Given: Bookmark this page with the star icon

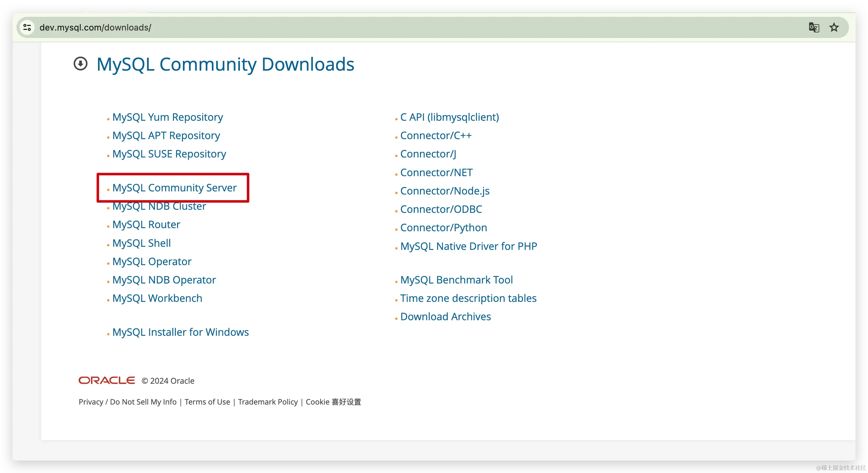Looking at the screenshot, I should [x=834, y=27].
